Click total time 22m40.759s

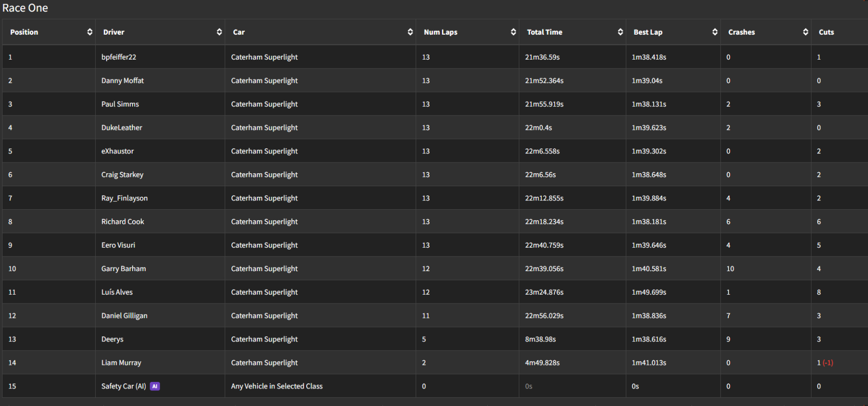(x=544, y=245)
